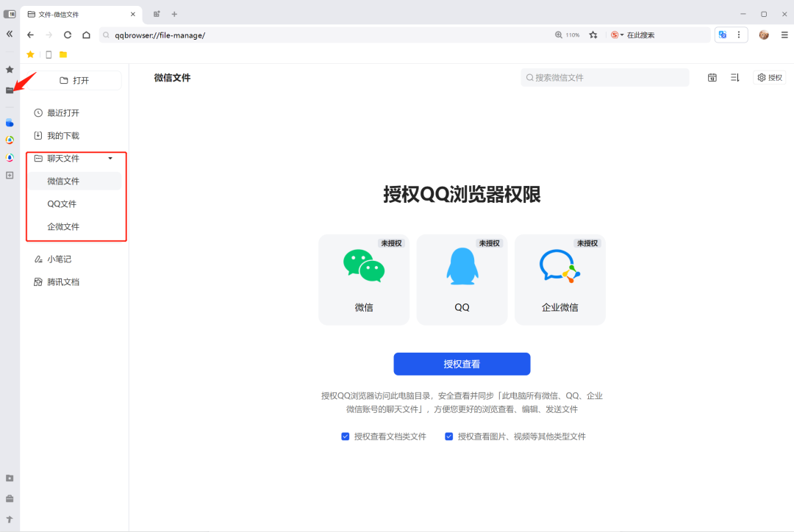This screenshot has width=794, height=532.
Task: Click the yellow bookmarks star on bookmark bar
Action: click(x=30, y=54)
